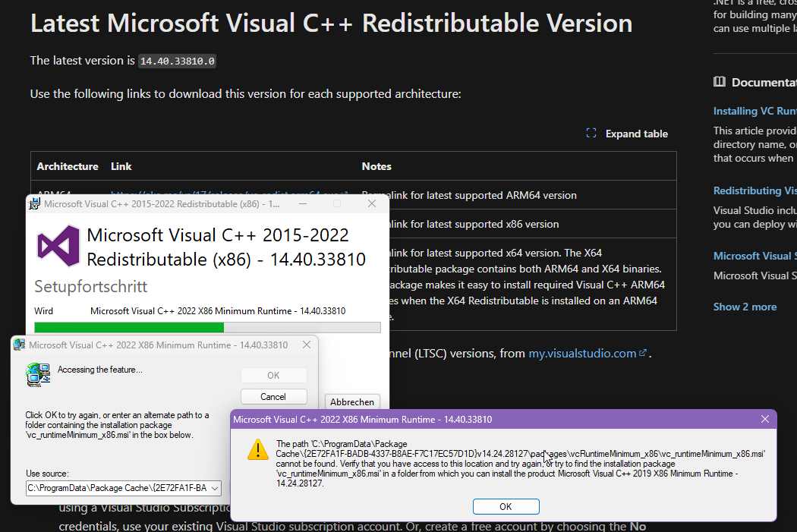Click the disabled maximize button of setup window
This screenshot has width=797, height=532.
pos(336,203)
